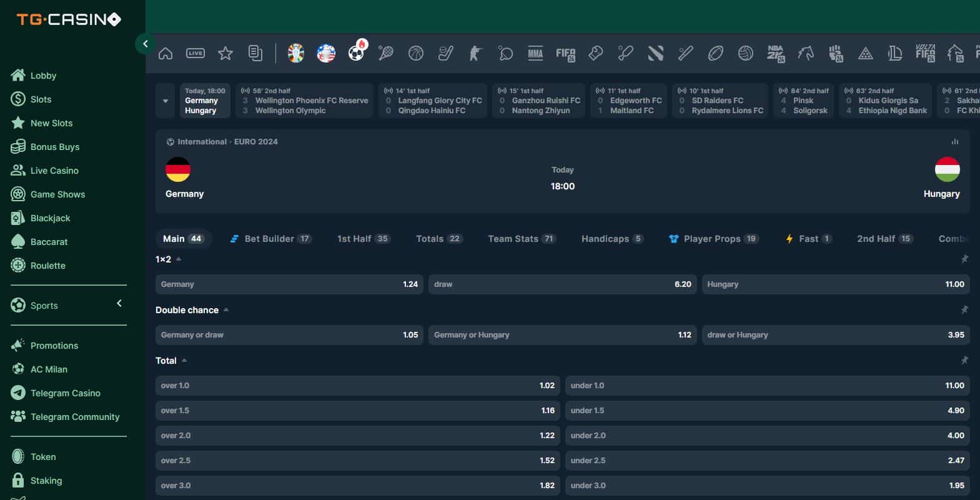The width and height of the screenshot is (980, 500).
Task: Open the Wellington Phoenix FC Reserve match card
Action: point(304,101)
